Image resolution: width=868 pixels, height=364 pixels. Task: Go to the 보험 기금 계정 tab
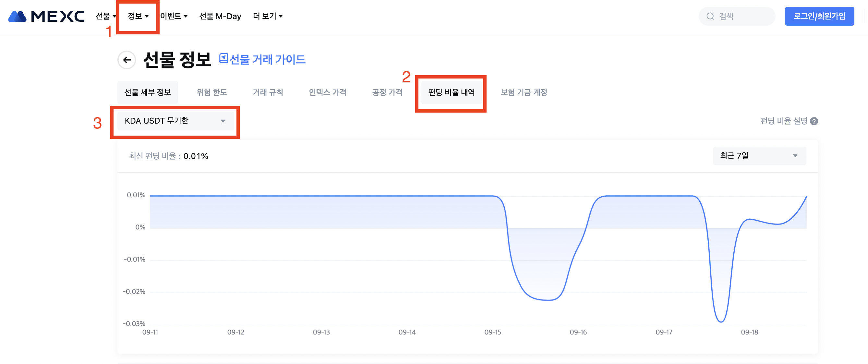click(x=524, y=92)
